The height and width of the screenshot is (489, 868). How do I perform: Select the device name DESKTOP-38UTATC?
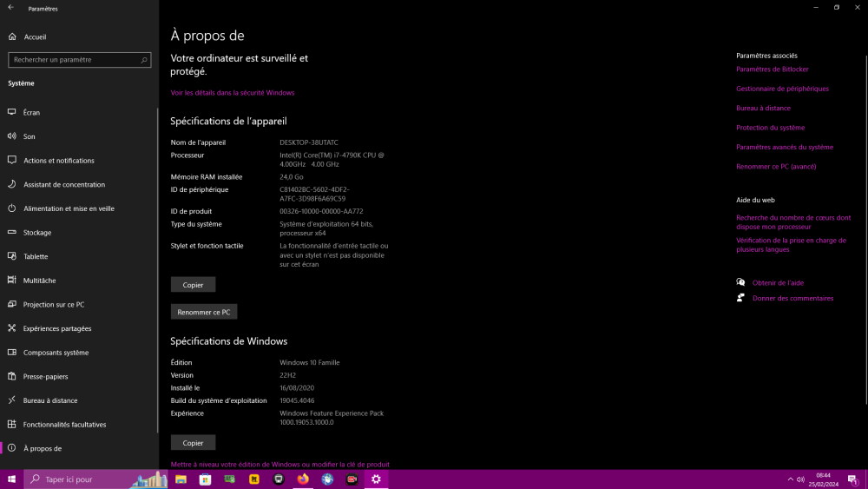(x=308, y=142)
